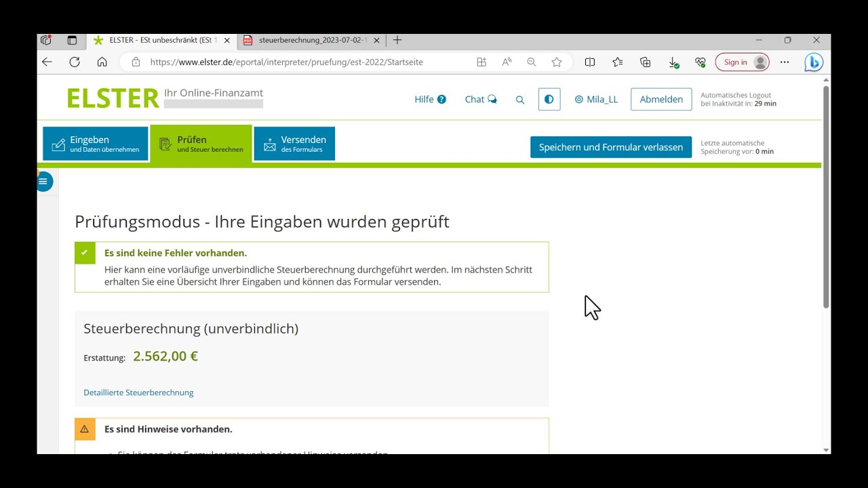Click the green checkmark no-errors icon
This screenshot has width=868, height=488.
85,253
